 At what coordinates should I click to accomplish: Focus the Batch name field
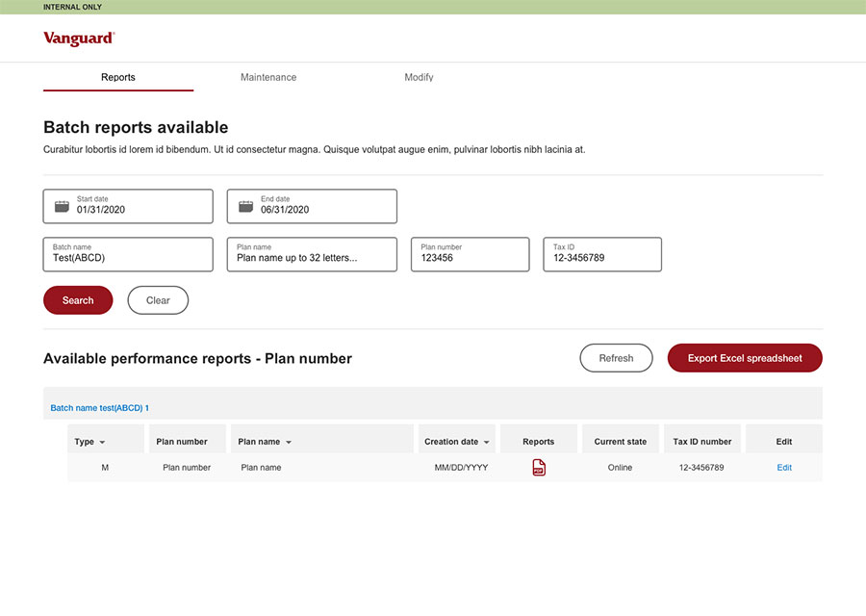(128, 254)
